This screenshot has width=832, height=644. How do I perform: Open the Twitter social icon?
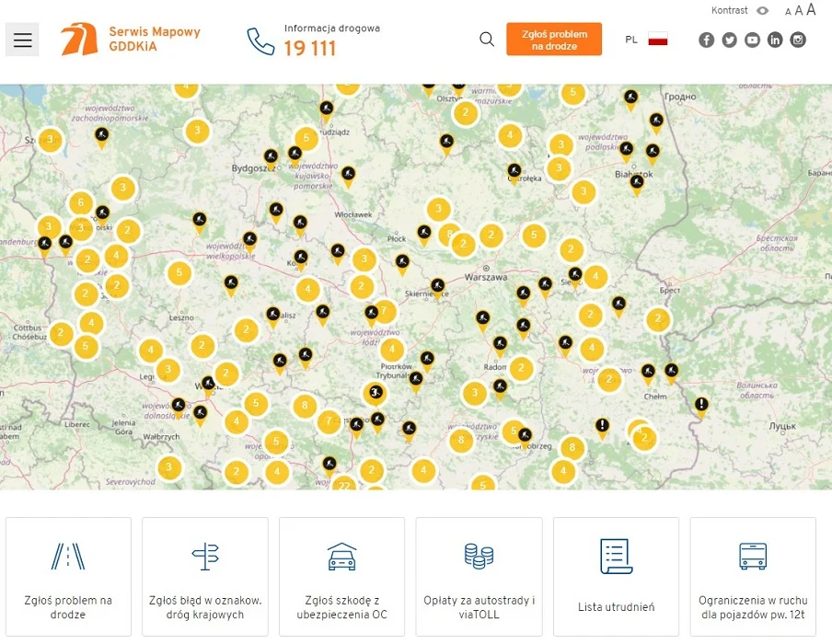(729, 40)
